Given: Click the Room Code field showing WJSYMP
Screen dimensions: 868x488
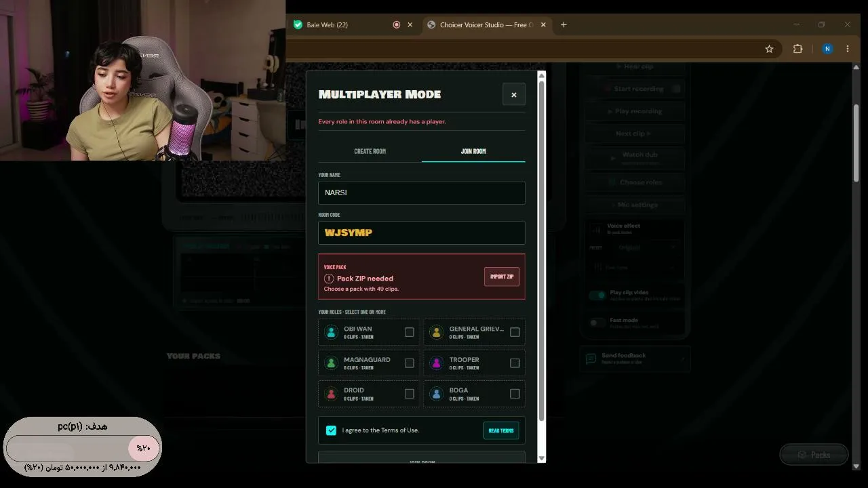Looking at the screenshot, I should pos(422,232).
